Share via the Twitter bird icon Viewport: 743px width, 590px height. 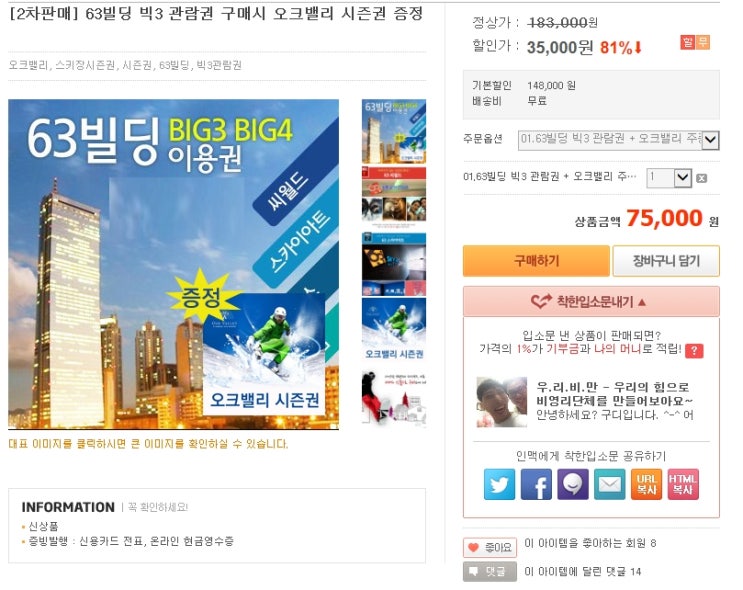click(499, 484)
